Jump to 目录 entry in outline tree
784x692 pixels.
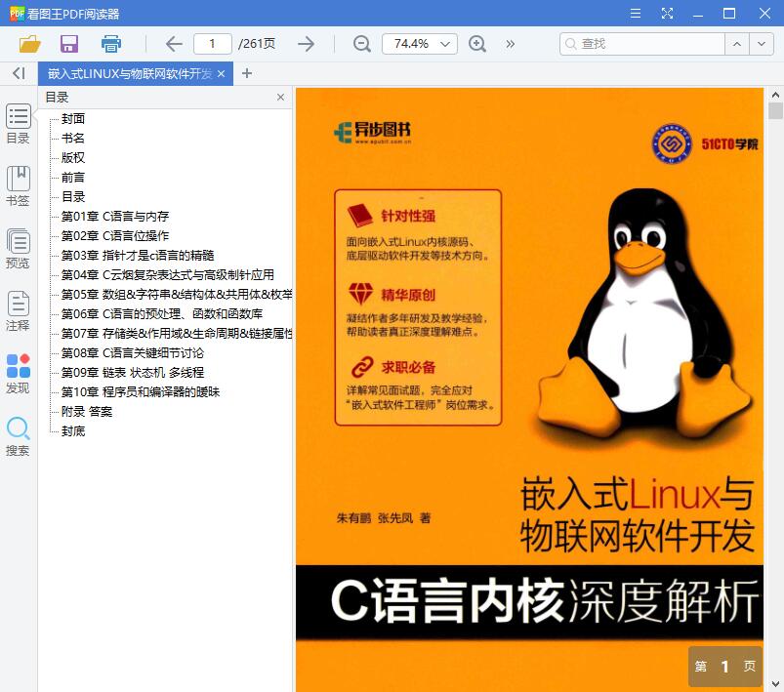coord(73,196)
